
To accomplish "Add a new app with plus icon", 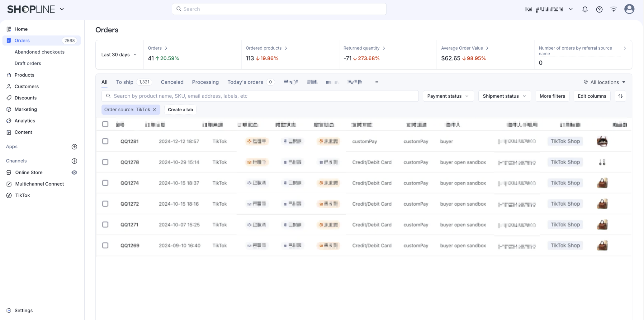I will (x=74, y=147).
